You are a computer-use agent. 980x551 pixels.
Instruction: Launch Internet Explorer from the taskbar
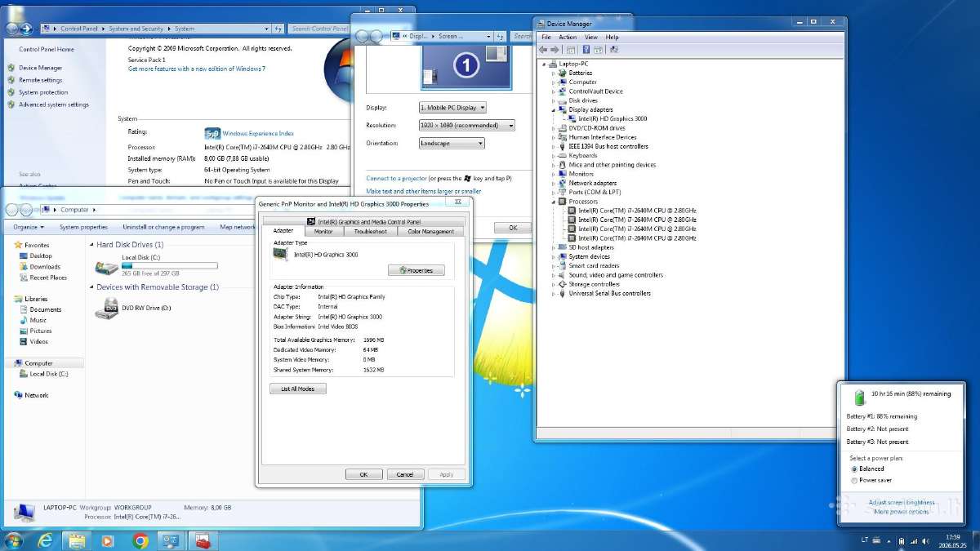(x=46, y=540)
